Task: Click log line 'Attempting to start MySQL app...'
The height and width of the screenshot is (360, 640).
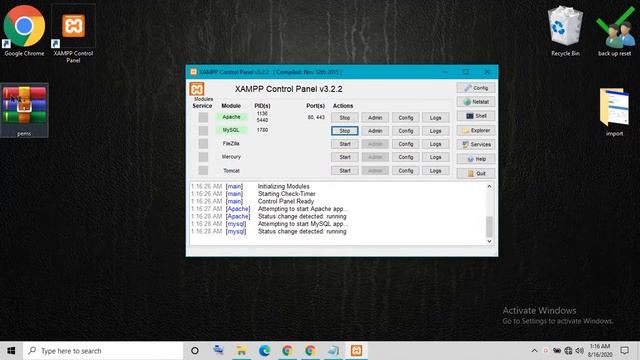Action: click(303, 224)
